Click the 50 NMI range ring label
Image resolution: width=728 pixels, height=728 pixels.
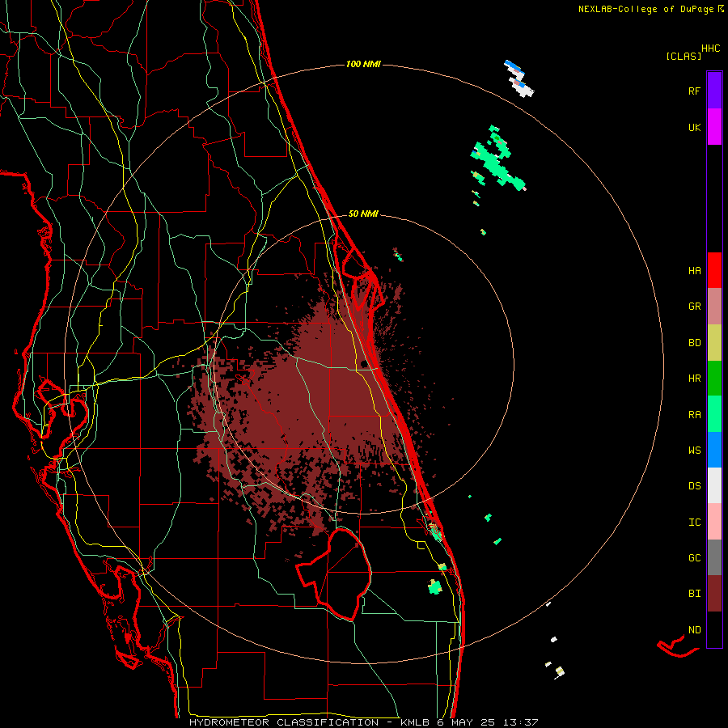click(x=363, y=214)
